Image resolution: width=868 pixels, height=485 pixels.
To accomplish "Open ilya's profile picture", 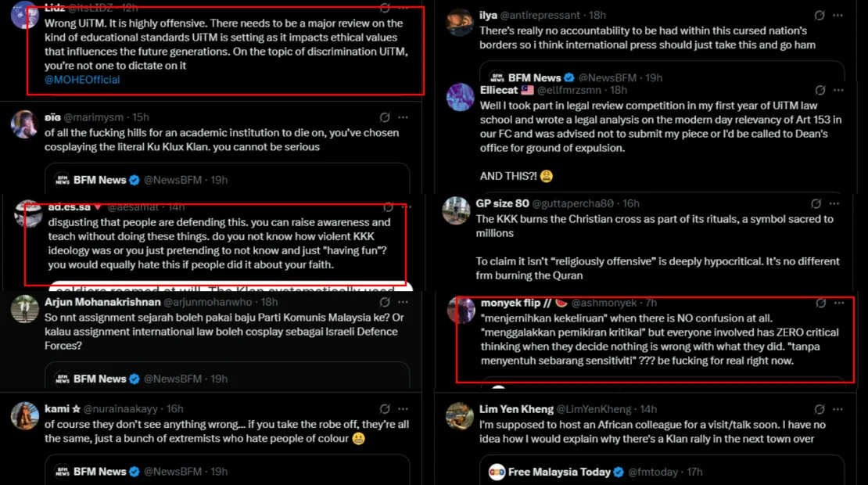I will click(x=460, y=23).
